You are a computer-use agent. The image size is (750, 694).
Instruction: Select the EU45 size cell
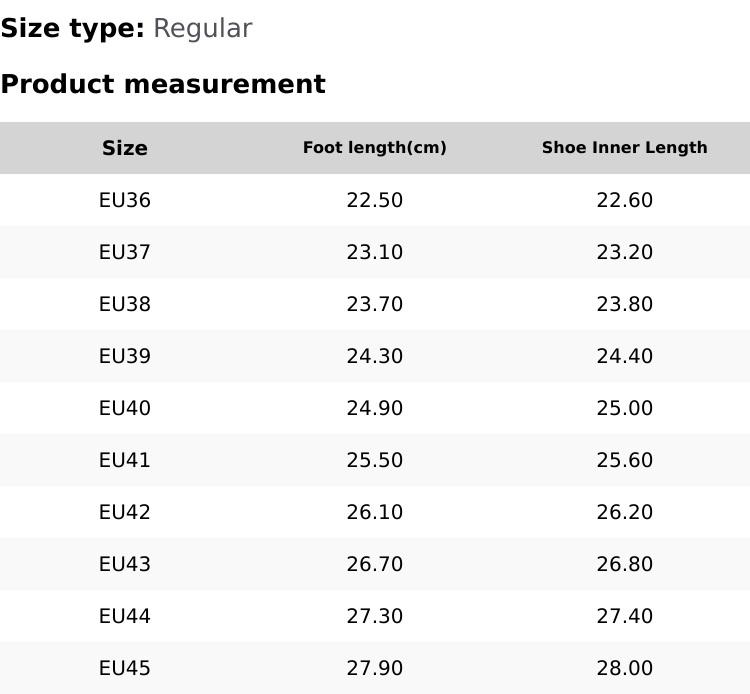[125, 668]
